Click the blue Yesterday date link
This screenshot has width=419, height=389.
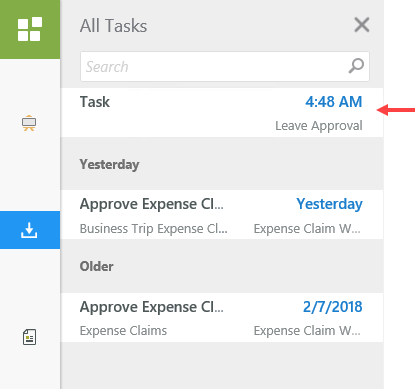click(329, 204)
